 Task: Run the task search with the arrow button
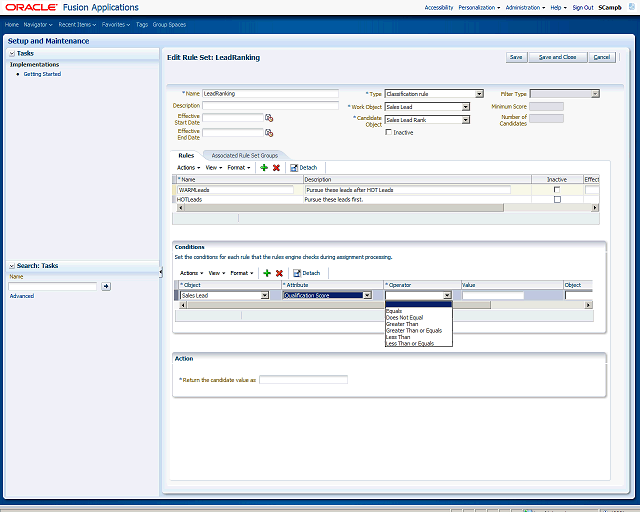(x=106, y=286)
